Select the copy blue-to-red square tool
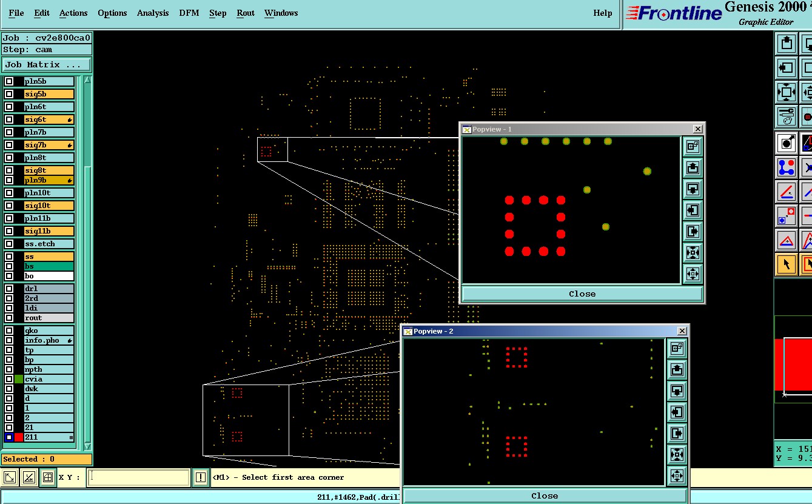 (x=787, y=215)
